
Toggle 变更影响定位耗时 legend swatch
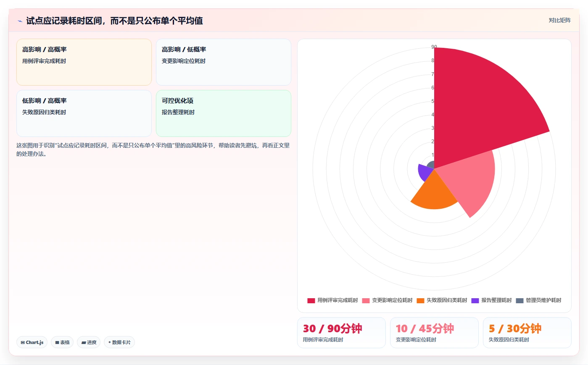pos(366,300)
